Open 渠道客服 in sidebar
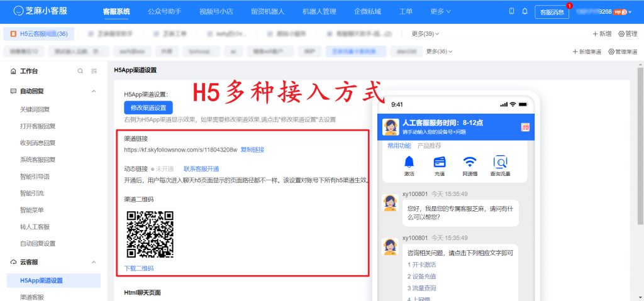Screen dimensions: 644x301 pos(32,297)
